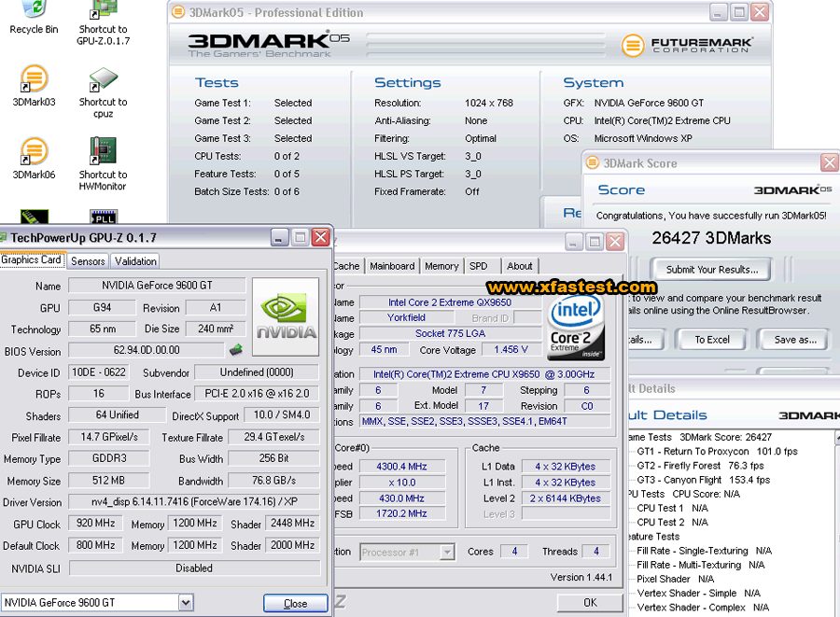The height and width of the screenshot is (617, 840).
Task: Open the Shortcut to GPU-Z.0.1.7 icon
Action: (x=103, y=22)
